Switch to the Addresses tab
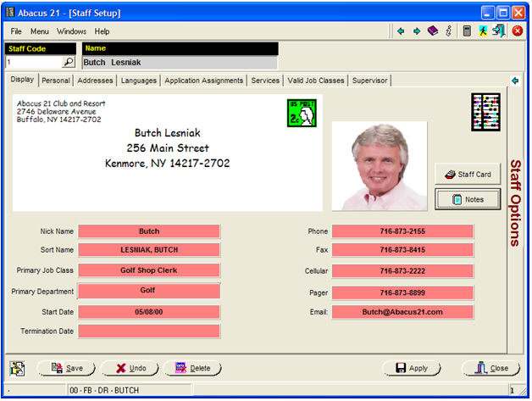532x401 pixels. tap(95, 81)
